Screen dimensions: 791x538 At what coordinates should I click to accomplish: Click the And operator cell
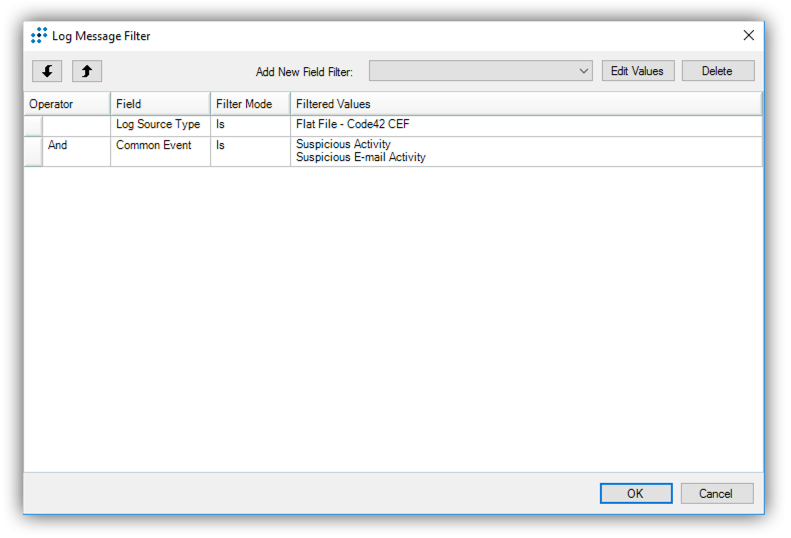coord(58,146)
